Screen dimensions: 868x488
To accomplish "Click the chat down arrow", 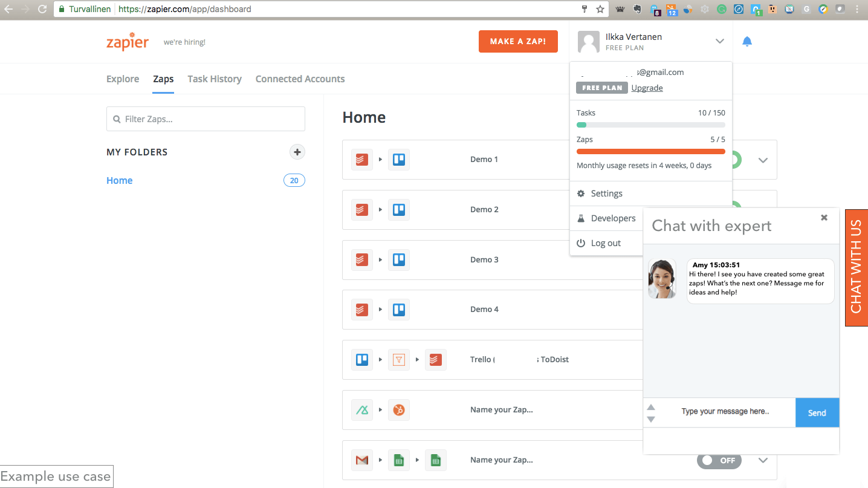I will (x=651, y=419).
